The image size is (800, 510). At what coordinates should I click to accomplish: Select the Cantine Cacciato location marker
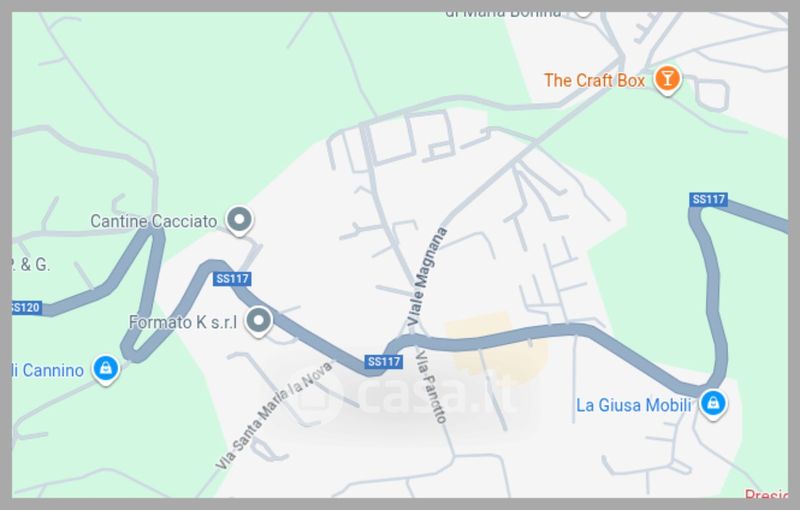pos(239,220)
